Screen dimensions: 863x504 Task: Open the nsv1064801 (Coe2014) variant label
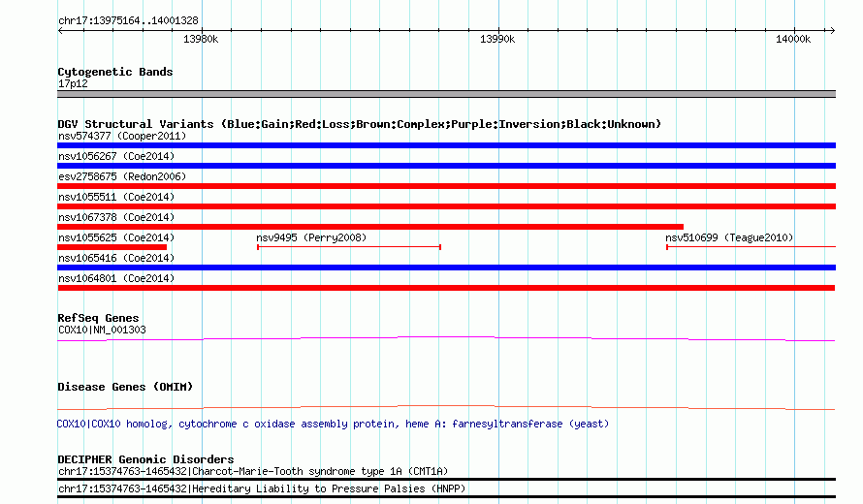pyautogui.click(x=116, y=278)
